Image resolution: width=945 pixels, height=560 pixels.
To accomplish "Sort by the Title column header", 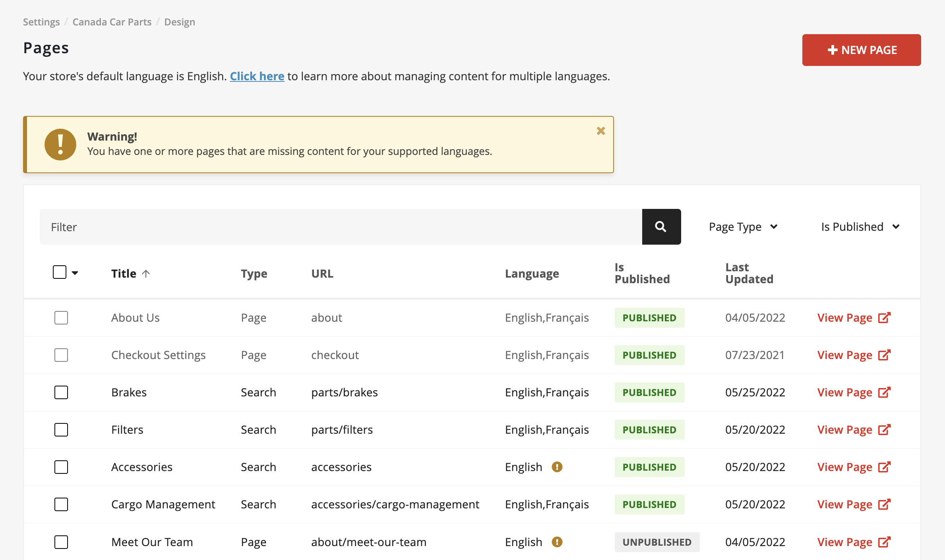I will pyautogui.click(x=124, y=274).
